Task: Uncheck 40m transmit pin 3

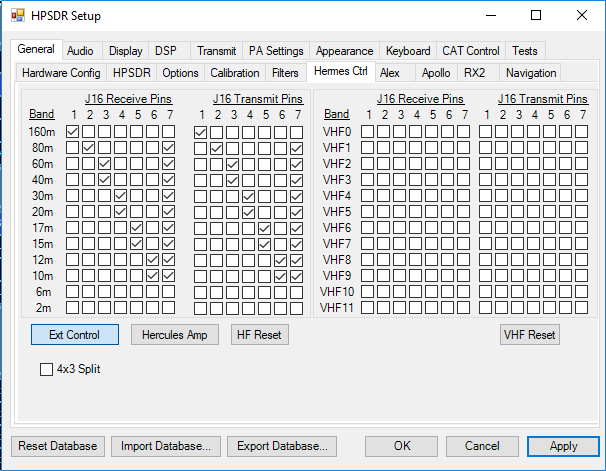Action: click(x=232, y=180)
